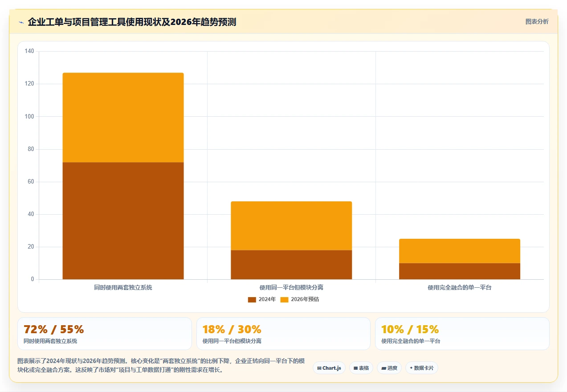The width and height of the screenshot is (567, 392).
Task: Open the 18% / 30% stat card
Action: pos(283,334)
